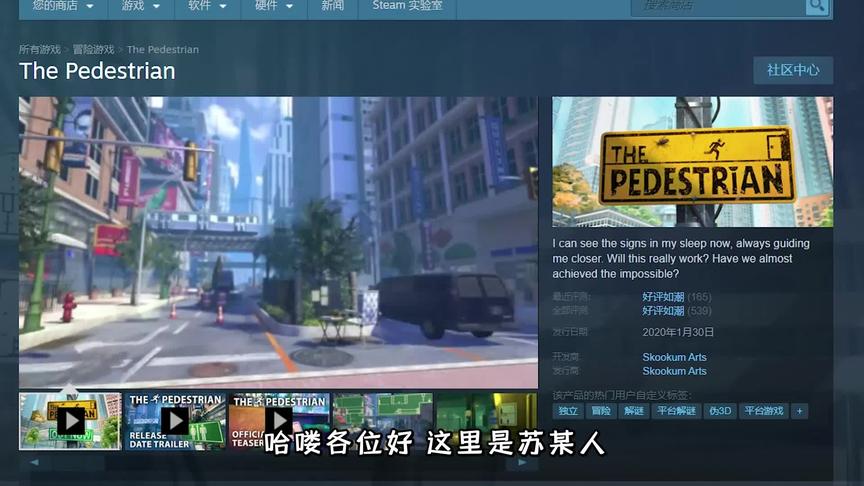Click the 冒险游戏 breadcrumb link
Viewport: 864px width, 486px height.
(x=93, y=50)
